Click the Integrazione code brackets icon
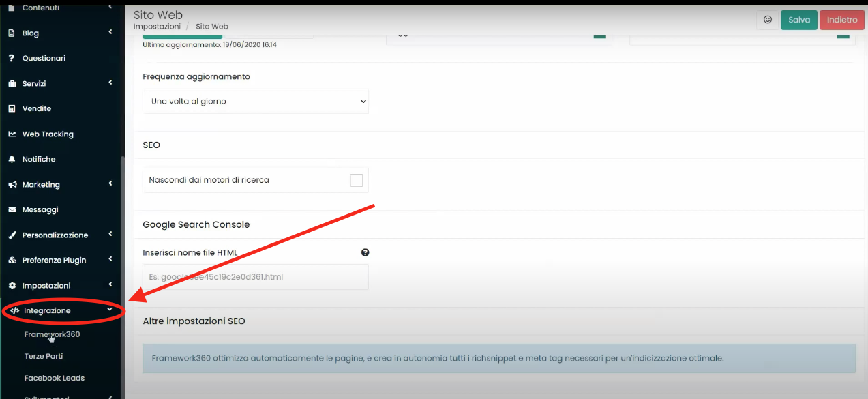The image size is (868, 399). 15,310
